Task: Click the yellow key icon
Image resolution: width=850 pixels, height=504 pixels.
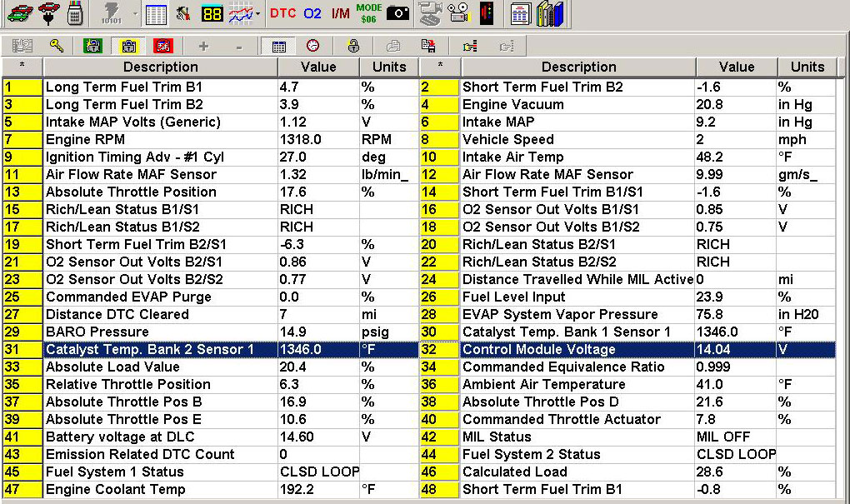Action: click(57, 46)
